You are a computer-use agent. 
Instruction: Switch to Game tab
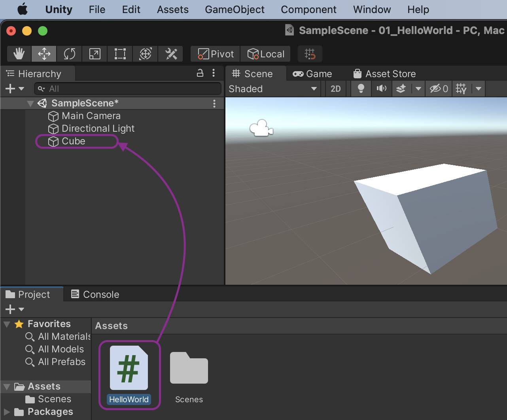(312, 74)
